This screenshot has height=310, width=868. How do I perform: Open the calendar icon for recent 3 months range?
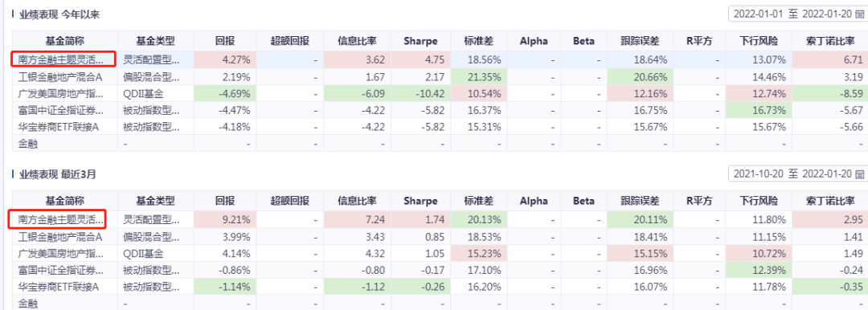tap(859, 174)
